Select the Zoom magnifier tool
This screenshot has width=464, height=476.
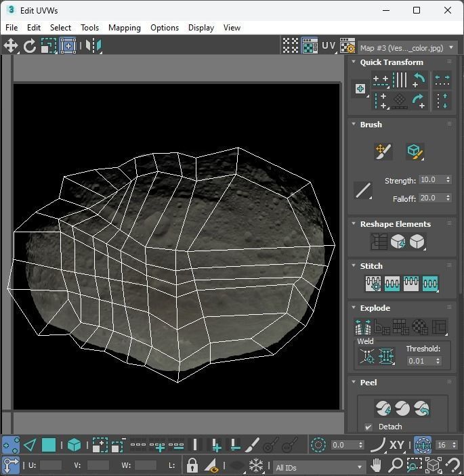[x=396, y=465]
